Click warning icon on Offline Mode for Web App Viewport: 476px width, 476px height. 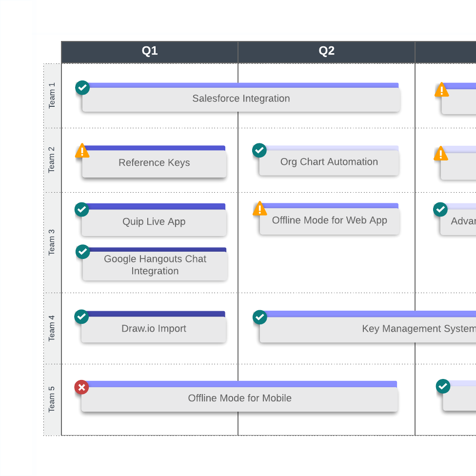259,209
